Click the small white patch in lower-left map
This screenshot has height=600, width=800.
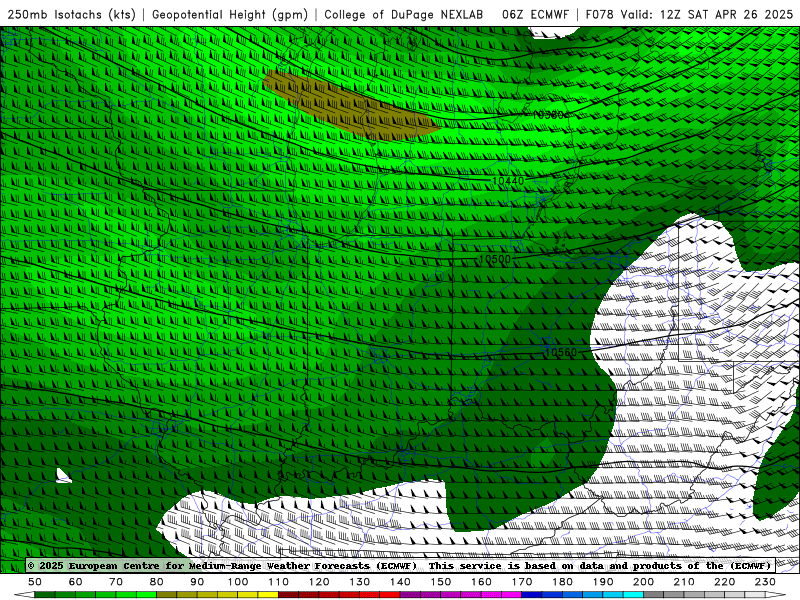click(x=63, y=476)
